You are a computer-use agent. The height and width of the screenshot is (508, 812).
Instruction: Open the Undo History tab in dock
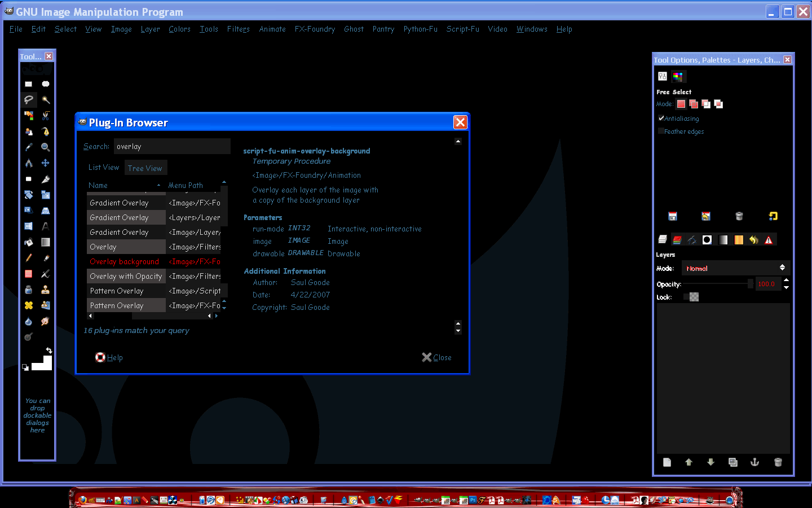pyautogui.click(x=754, y=240)
